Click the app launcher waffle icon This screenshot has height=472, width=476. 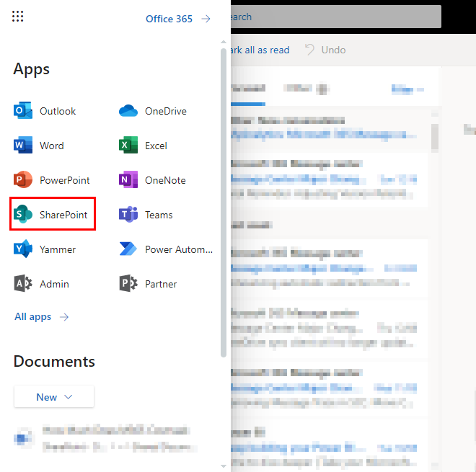tap(17, 17)
